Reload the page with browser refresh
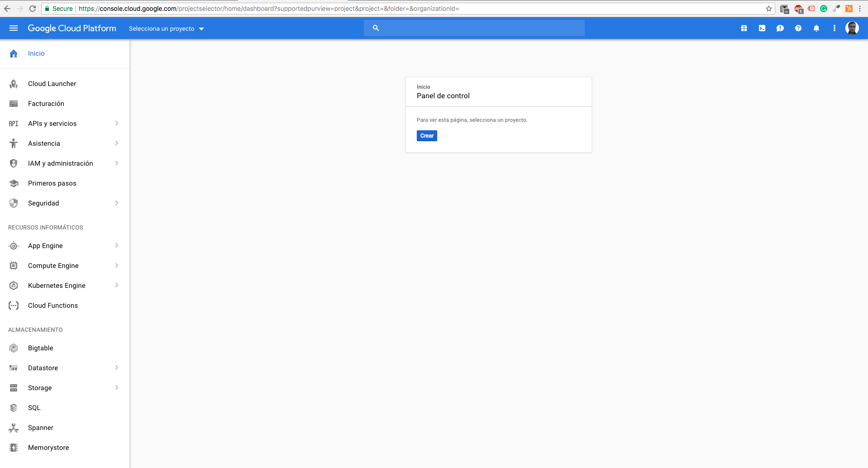This screenshot has height=468, width=868. pyautogui.click(x=33, y=9)
